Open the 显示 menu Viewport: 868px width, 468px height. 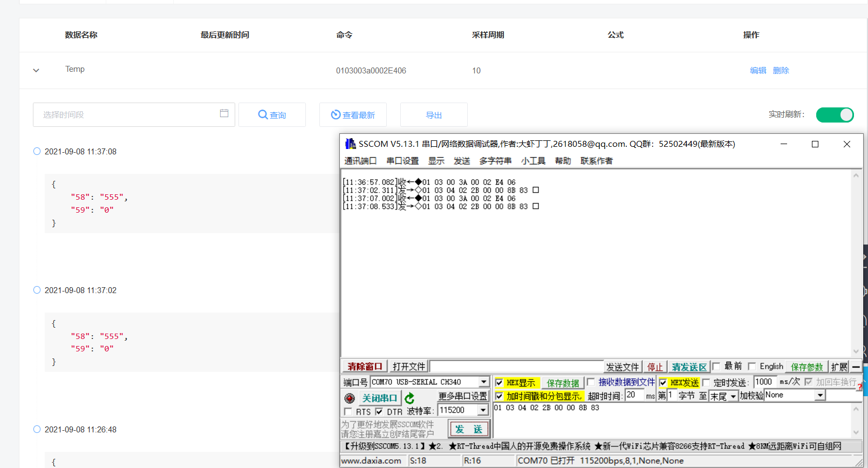[436, 161]
